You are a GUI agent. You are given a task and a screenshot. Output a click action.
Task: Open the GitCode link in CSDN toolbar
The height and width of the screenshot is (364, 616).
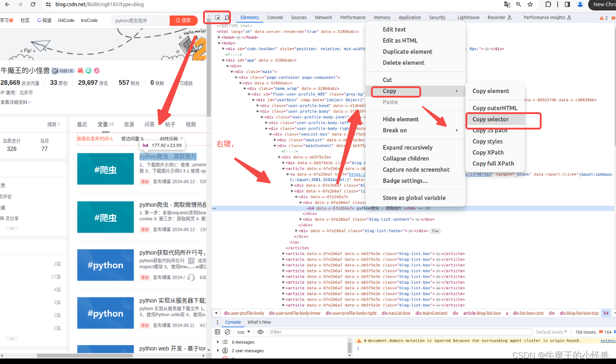(66, 21)
